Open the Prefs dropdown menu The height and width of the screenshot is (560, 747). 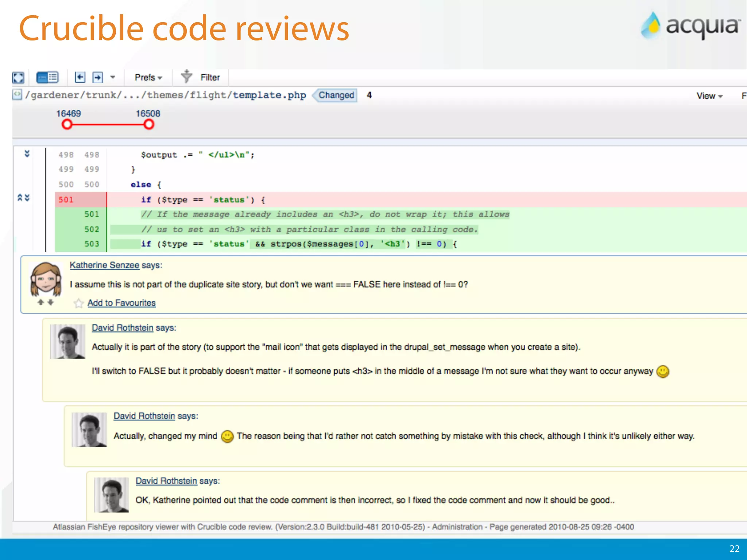(x=148, y=77)
